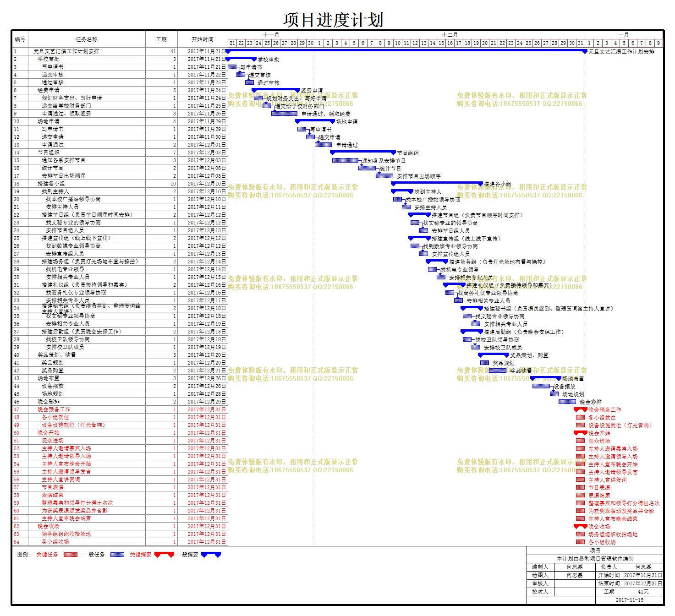Click the 结束时间 label in the title block
This screenshot has height=616, width=675.
tap(609, 583)
